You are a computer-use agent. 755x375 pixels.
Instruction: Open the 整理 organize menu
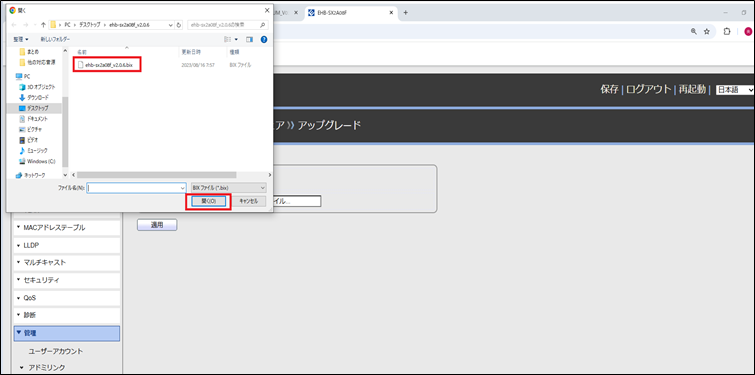pos(21,39)
